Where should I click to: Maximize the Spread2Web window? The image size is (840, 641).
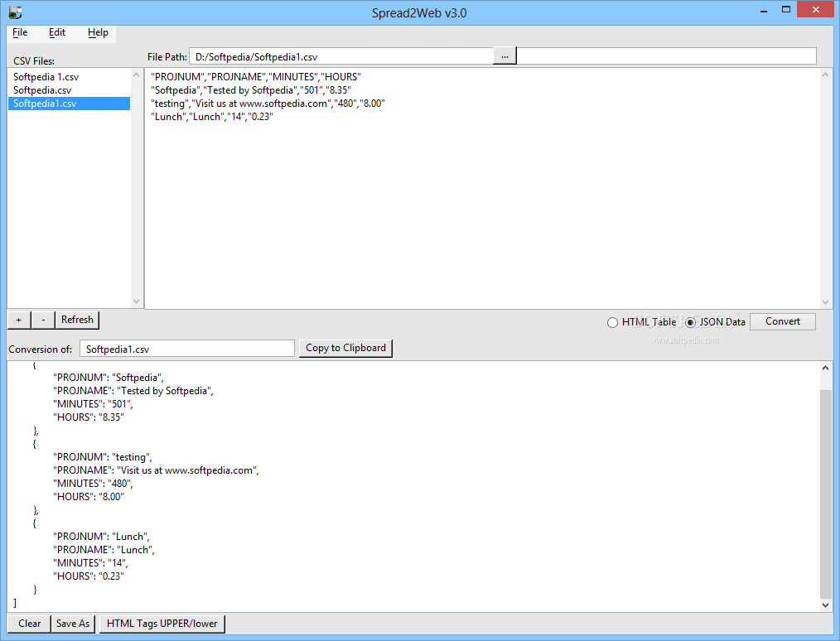[786, 10]
